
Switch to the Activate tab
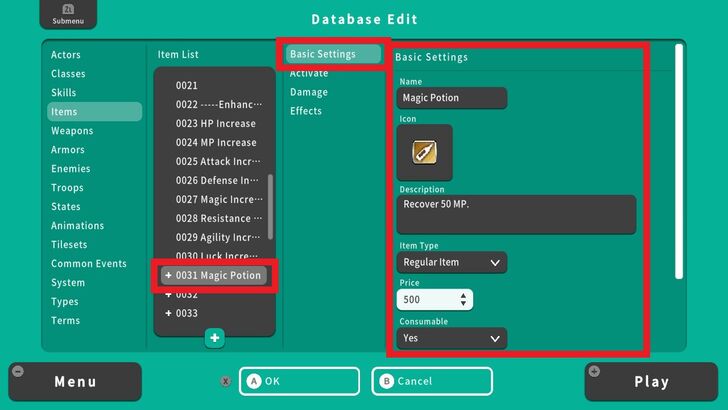[309, 73]
